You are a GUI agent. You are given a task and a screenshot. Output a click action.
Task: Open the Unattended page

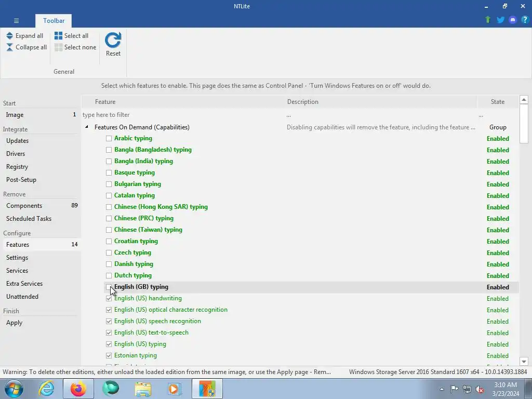pyautogui.click(x=41, y=297)
